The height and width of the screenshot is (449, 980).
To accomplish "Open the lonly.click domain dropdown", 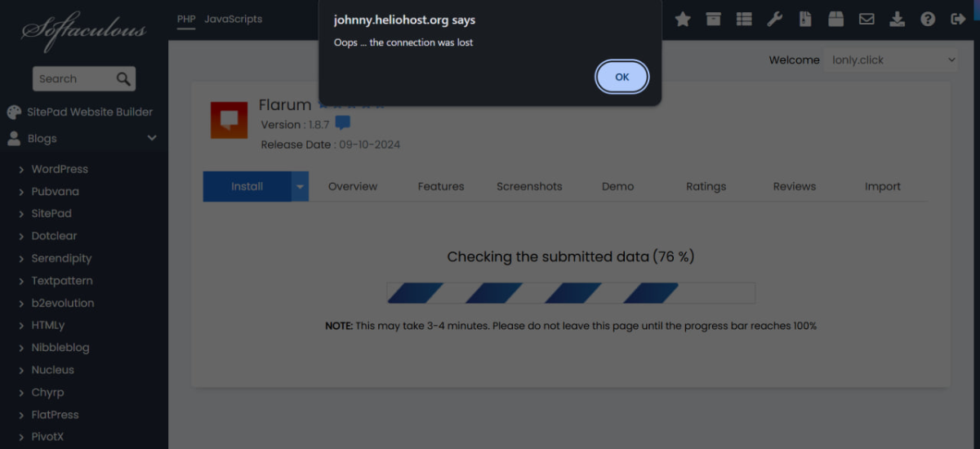I will (x=891, y=60).
